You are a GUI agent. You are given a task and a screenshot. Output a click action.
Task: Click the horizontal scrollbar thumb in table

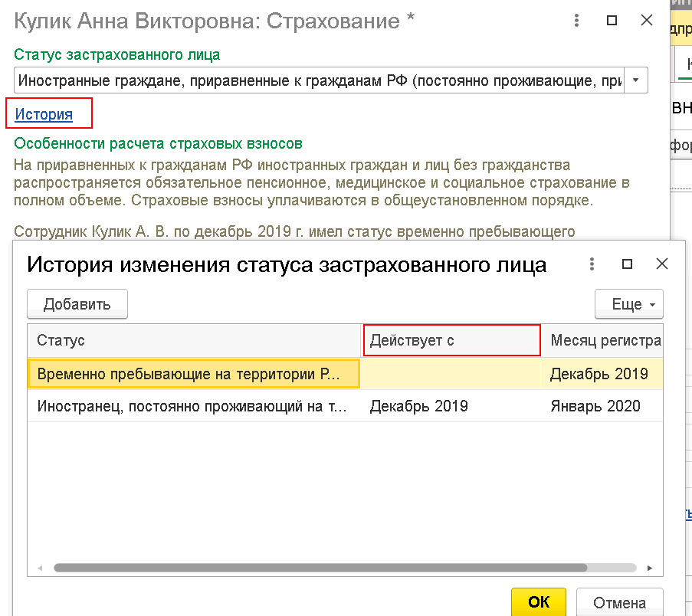(320, 568)
